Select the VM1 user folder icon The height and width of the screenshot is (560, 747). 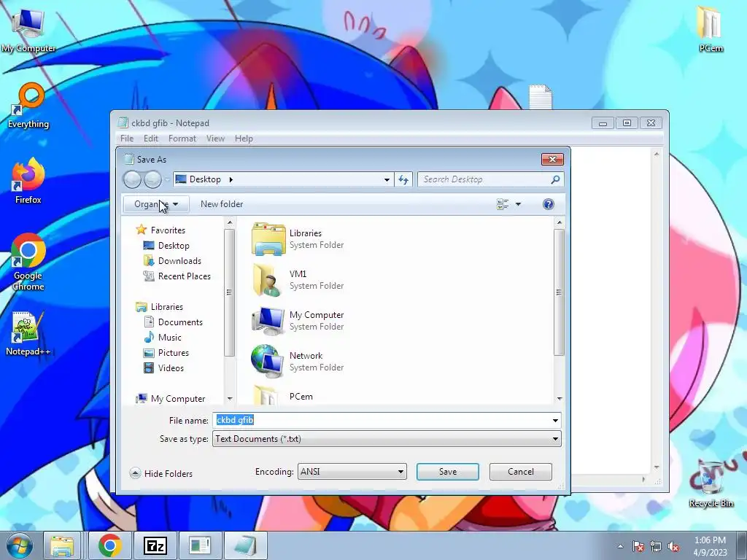(268, 279)
